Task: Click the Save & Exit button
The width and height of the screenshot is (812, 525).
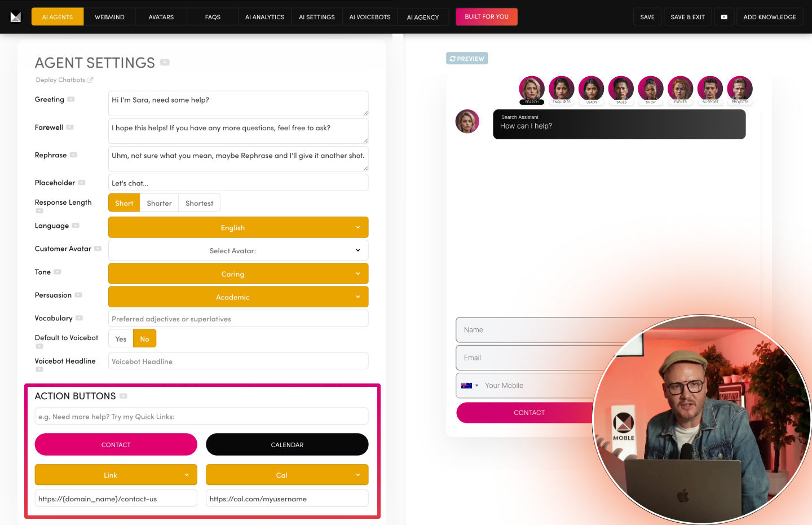Action: pyautogui.click(x=687, y=17)
